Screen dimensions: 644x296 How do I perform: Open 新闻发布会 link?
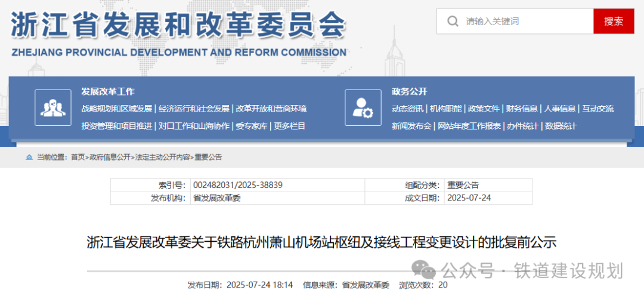[411, 126]
